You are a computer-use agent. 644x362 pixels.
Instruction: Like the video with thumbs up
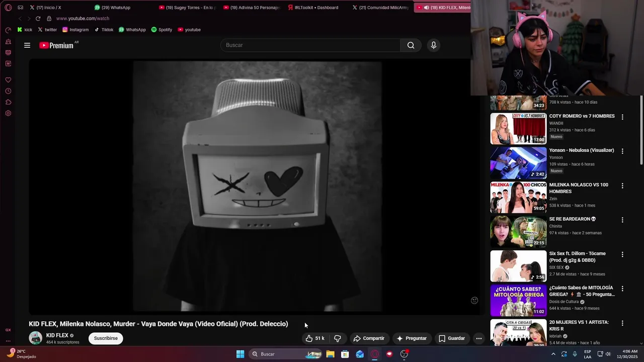(x=314, y=338)
